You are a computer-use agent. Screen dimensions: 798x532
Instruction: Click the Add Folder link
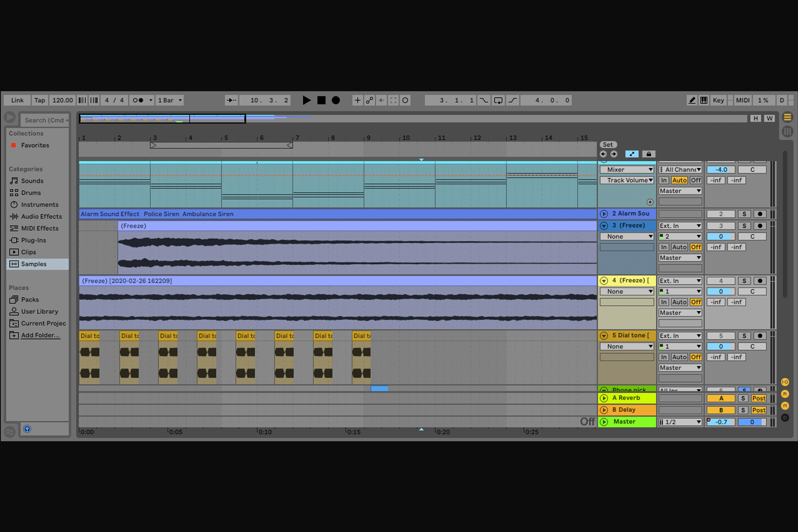click(40, 335)
